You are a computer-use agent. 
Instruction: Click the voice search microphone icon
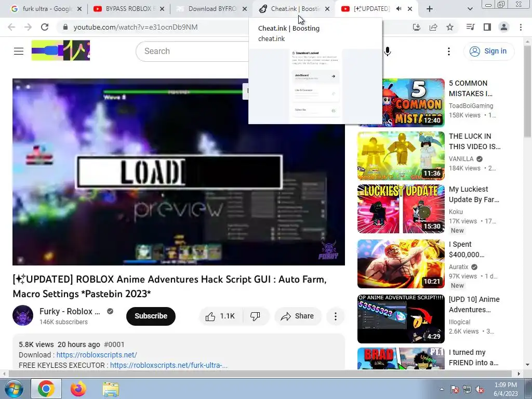pyautogui.click(x=388, y=51)
